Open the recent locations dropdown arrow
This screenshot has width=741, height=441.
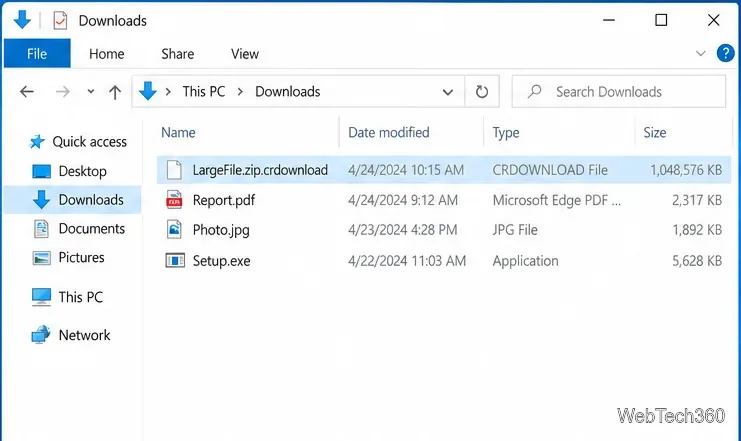[x=91, y=91]
